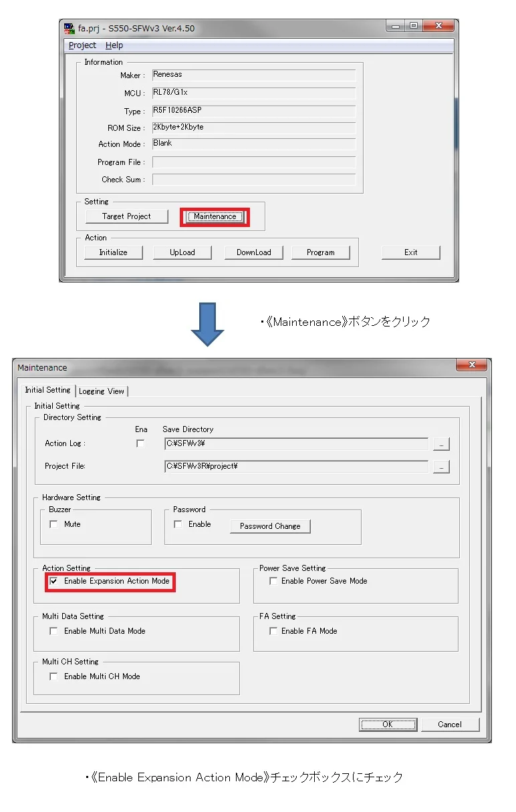Enable the Password checkbox

[178, 525]
